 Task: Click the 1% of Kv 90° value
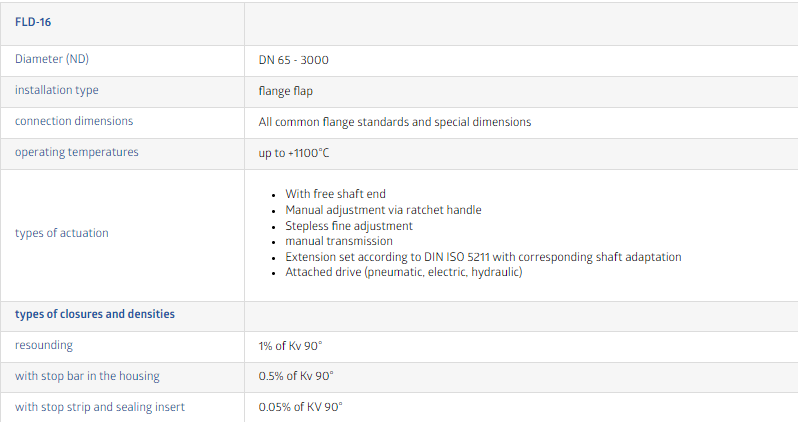click(290, 346)
